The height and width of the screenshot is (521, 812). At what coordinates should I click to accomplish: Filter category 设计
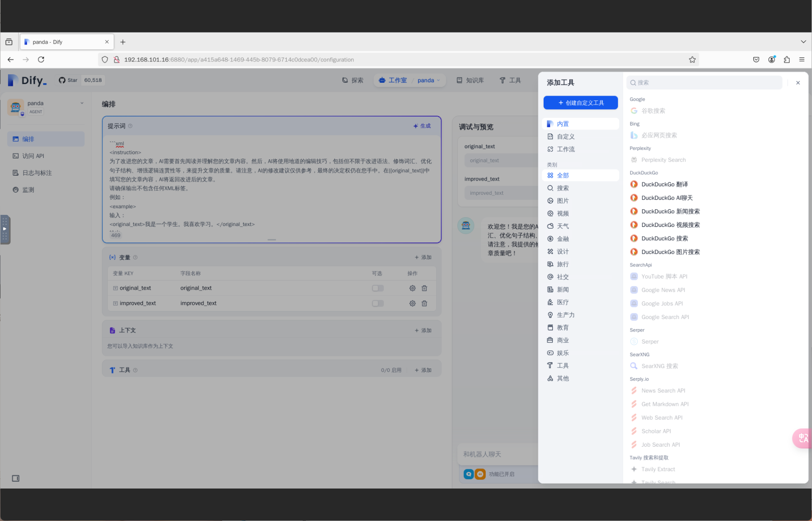click(x=581, y=251)
